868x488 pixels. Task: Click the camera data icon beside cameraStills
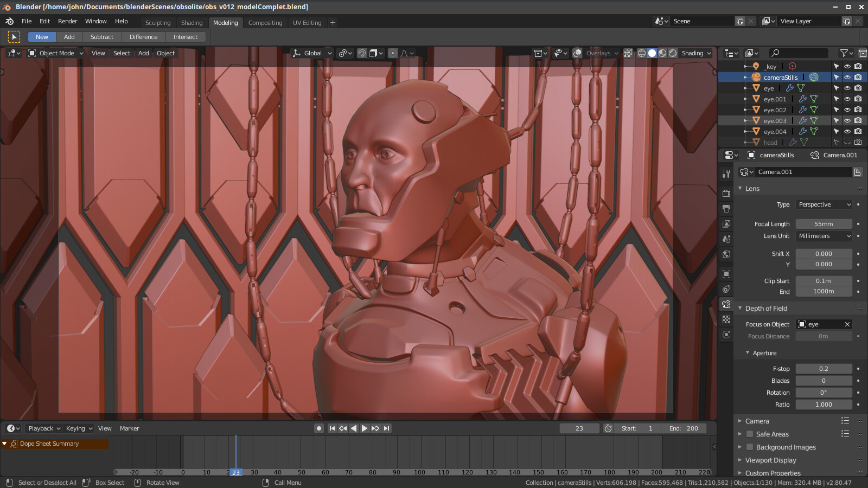[x=814, y=77]
